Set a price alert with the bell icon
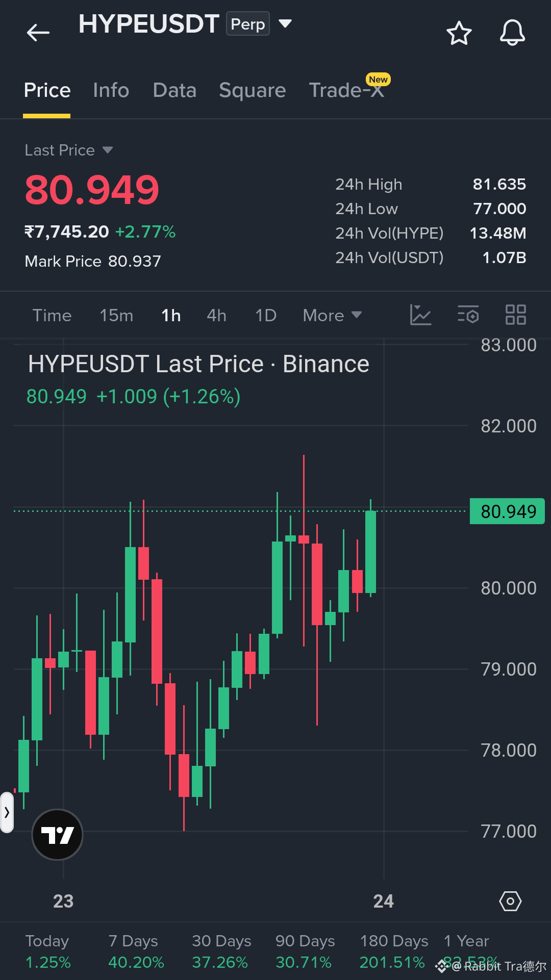 (512, 33)
